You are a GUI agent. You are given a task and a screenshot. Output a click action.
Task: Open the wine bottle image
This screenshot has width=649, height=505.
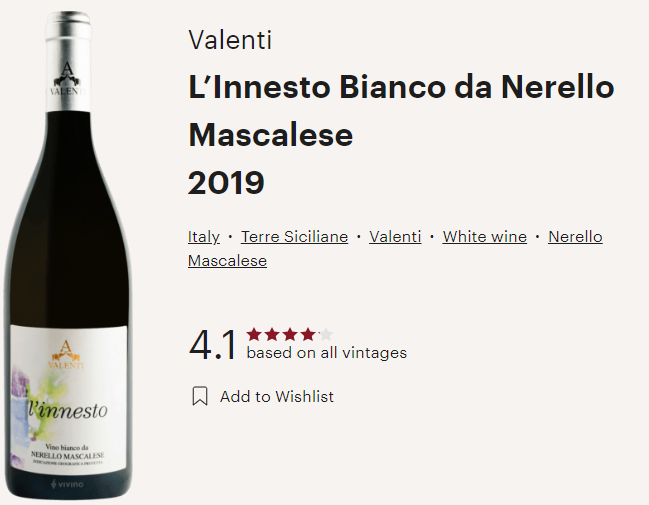[x=68, y=255]
